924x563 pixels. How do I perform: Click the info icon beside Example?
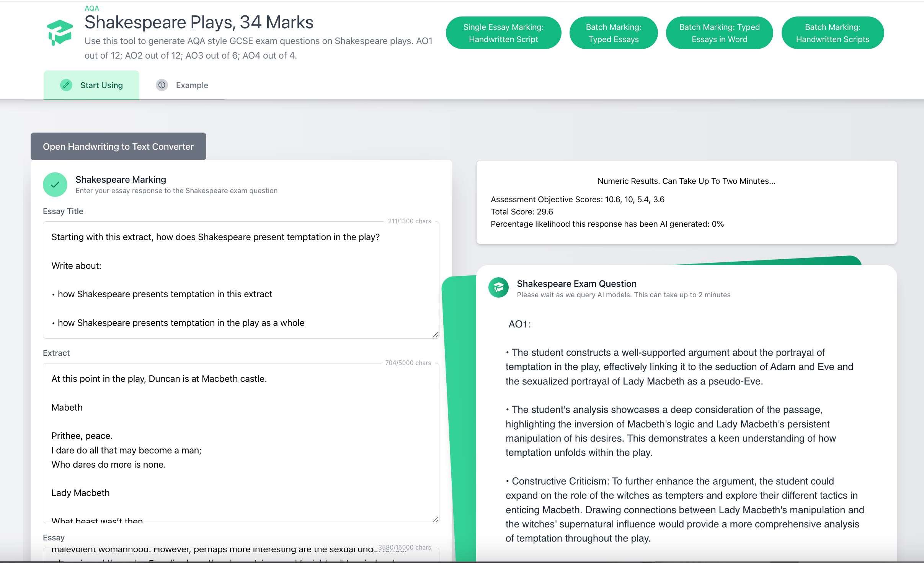click(162, 85)
